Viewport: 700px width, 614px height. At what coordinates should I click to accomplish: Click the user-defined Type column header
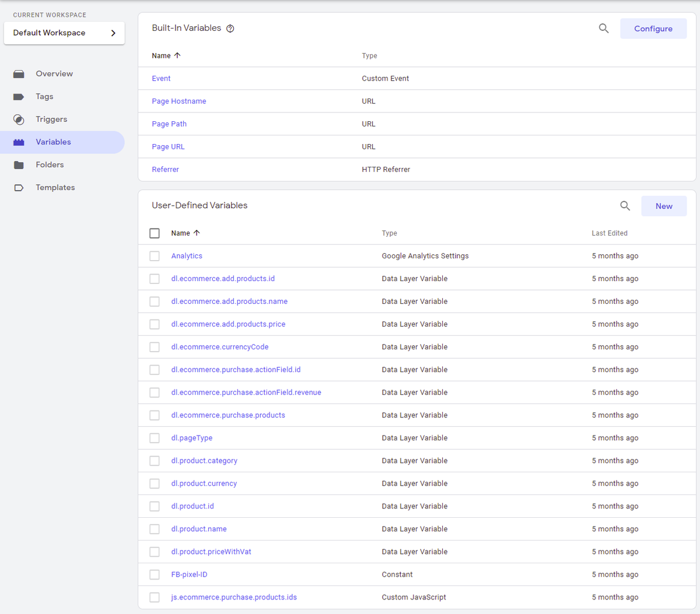pos(390,233)
